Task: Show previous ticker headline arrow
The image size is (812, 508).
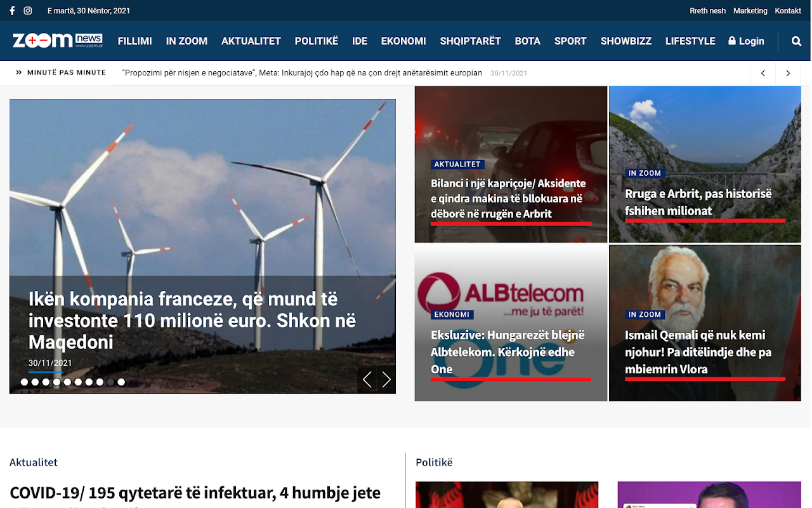Action: 763,73
